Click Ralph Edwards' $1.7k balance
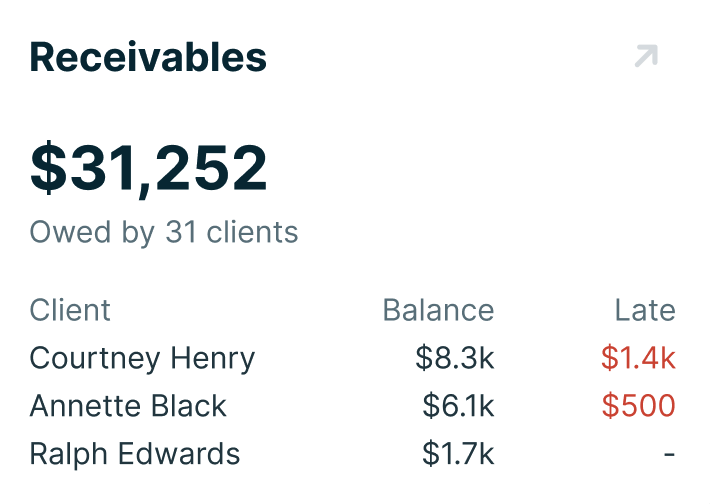The height and width of the screenshot is (504, 710). [x=458, y=454]
